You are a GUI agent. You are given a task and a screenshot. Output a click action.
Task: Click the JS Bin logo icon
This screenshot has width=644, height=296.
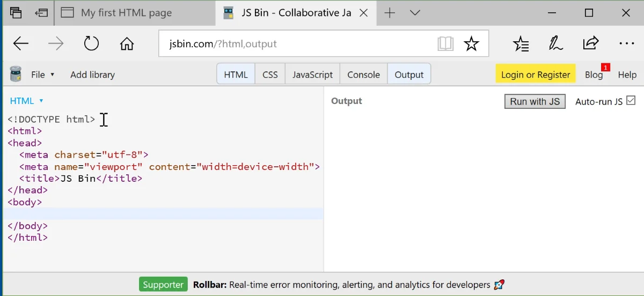click(x=16, y=74)
